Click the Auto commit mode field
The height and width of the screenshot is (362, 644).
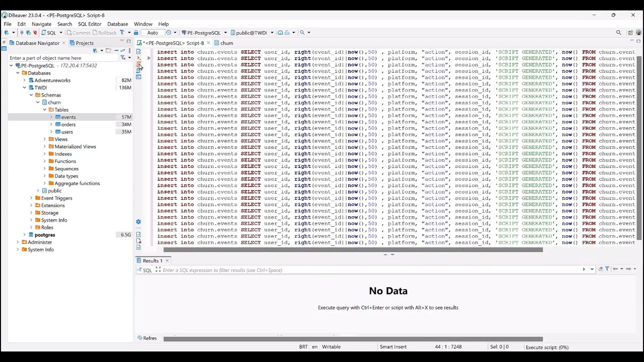pyautogui.click(x=152, y=33)
